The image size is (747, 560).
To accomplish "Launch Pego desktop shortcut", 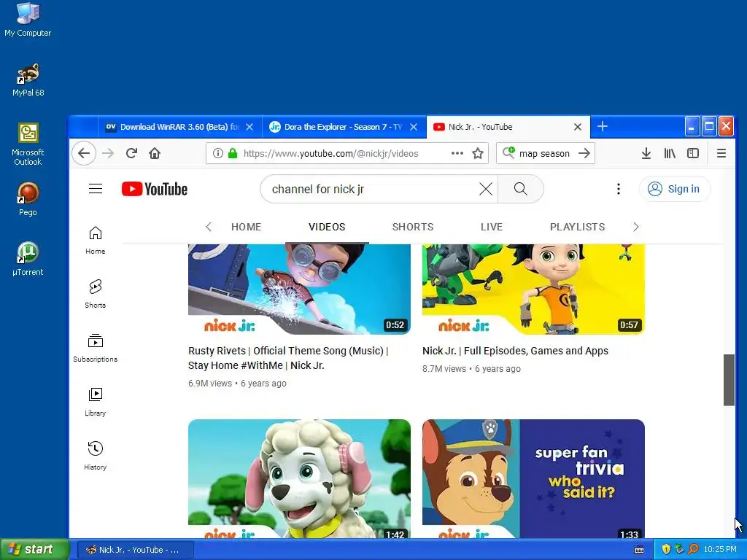I will click(x=28, y=199).
